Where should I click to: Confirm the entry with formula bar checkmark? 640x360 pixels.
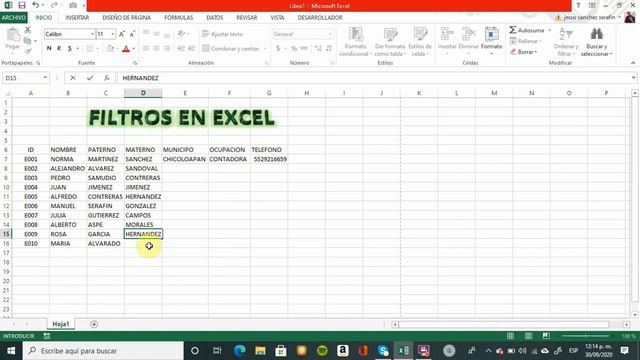(90, 78)
